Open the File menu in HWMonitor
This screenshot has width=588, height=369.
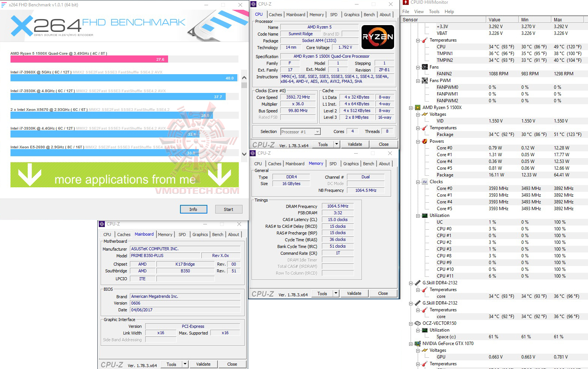pos(406,12)
